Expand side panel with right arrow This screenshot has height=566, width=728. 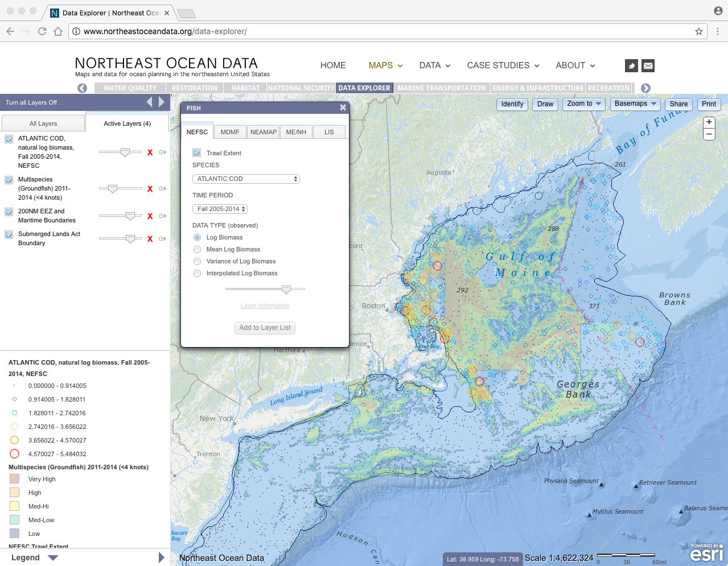pyautogui.click(x=162, y=102)
